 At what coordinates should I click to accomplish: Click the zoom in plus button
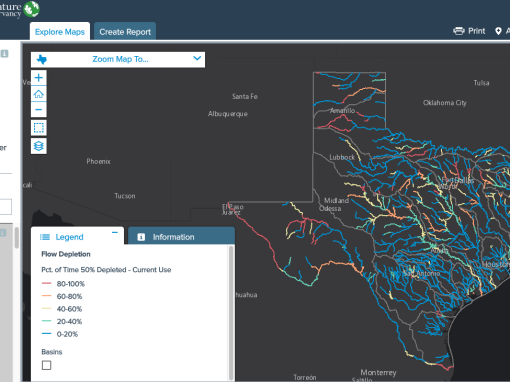[x=39, y=78]
